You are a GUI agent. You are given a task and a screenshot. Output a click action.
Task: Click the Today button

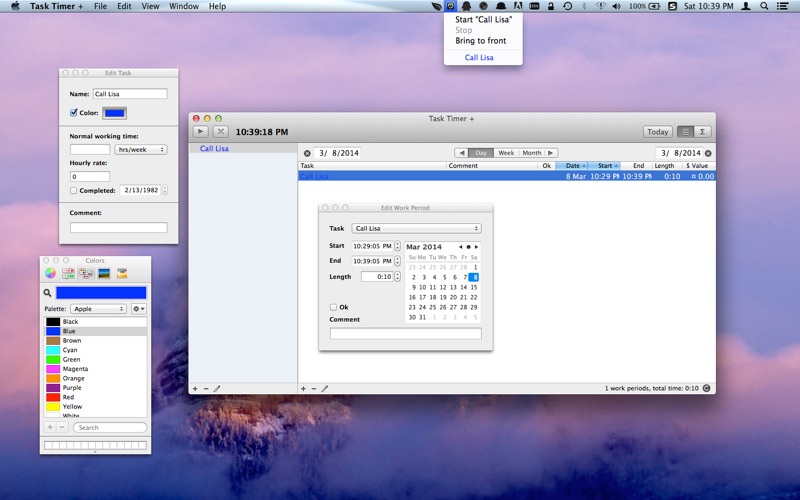(x=658, y=132)
